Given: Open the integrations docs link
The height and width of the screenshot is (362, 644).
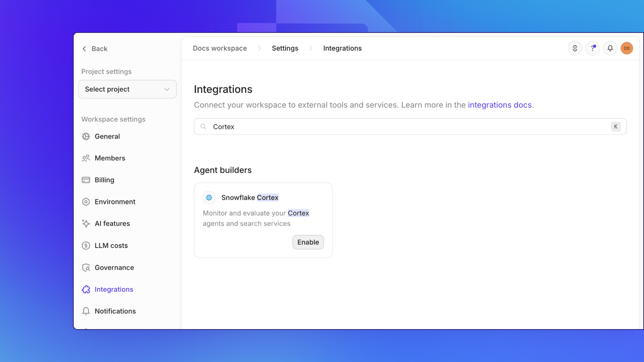Looking at the screenshot, I should click(500, 105).
